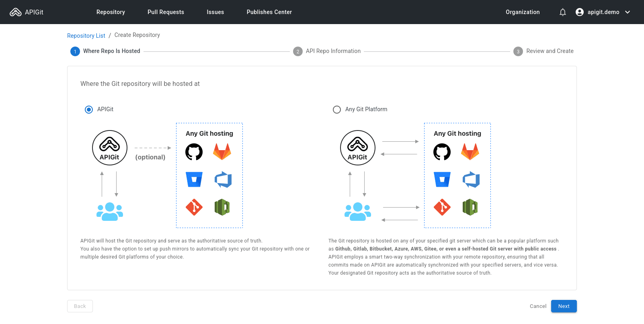Open the Repository menu
This screenshot has width=644, height=324.
(x=111, y=12)
